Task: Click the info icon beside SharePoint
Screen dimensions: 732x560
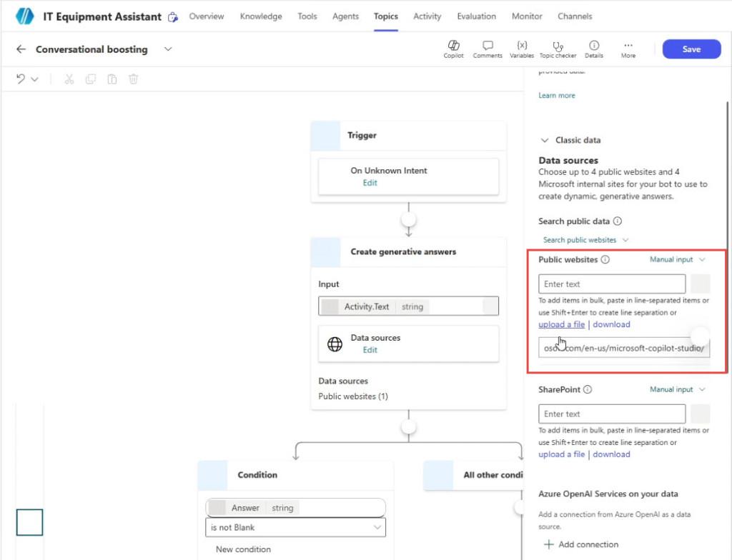Action: coord(588,389)
